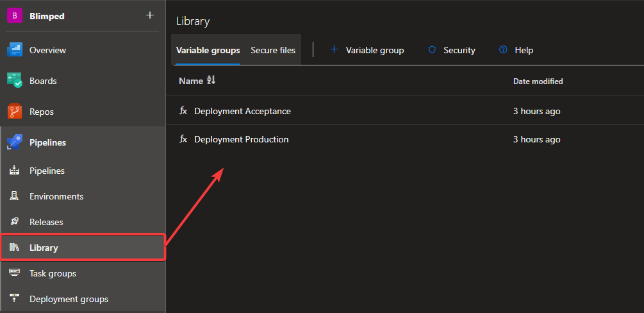Image resolution: width=644 pixels, height=313 pixels.
Task: Click the Environments icon
Action: tap(14, 196)
